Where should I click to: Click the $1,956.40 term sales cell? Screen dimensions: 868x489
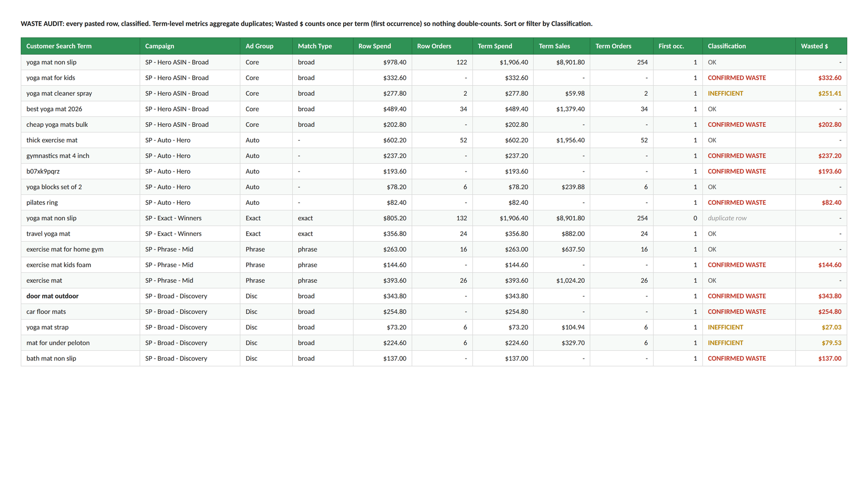pyautogui.click(x=562, y=140)
